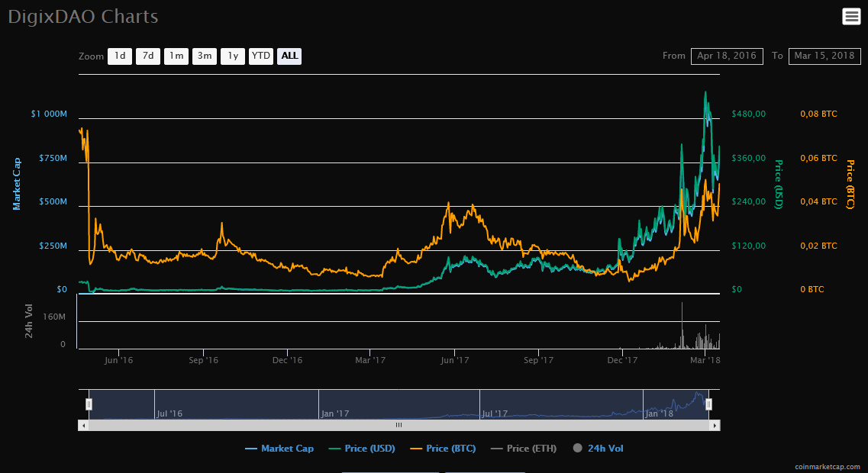This screenshot has width=868, height=473.
Task: Click the navigator scrollbar left arrow
Action: [x=83, y=426]
